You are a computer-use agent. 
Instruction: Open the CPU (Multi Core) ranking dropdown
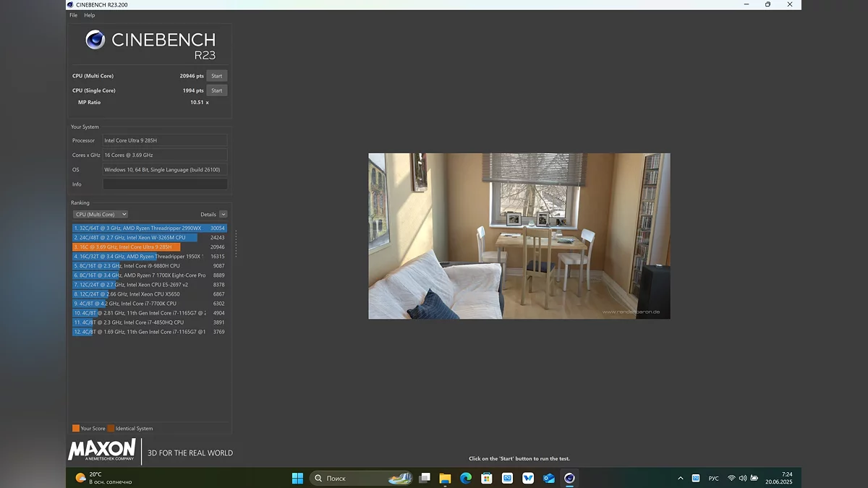101,214
